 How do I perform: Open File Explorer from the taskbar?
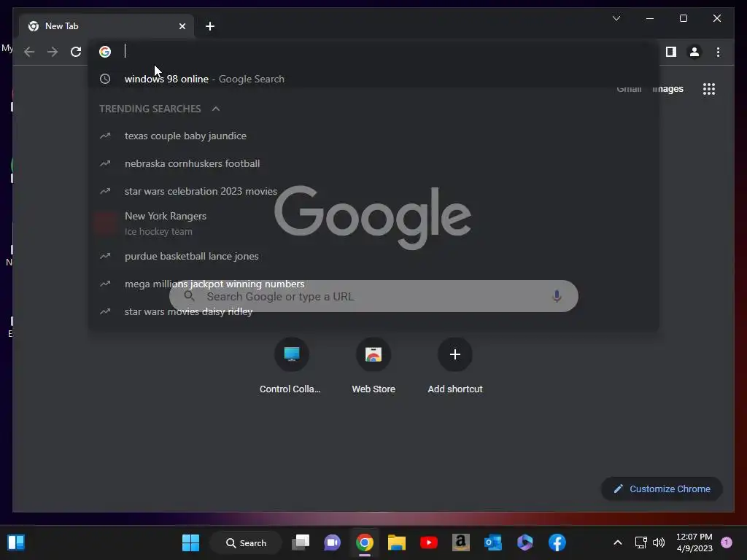[x=396, y=542]
